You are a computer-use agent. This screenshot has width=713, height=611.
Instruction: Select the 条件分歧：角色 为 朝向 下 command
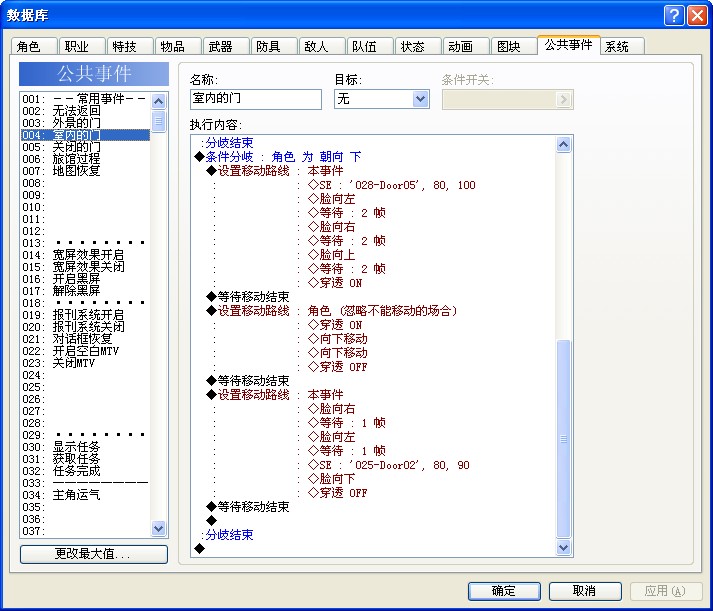[x=278, y=157]
